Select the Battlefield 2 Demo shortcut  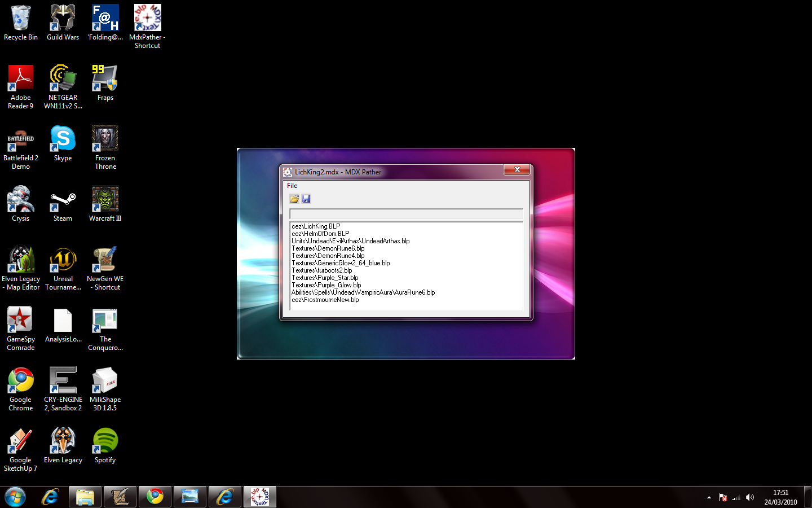coord(21,147)
